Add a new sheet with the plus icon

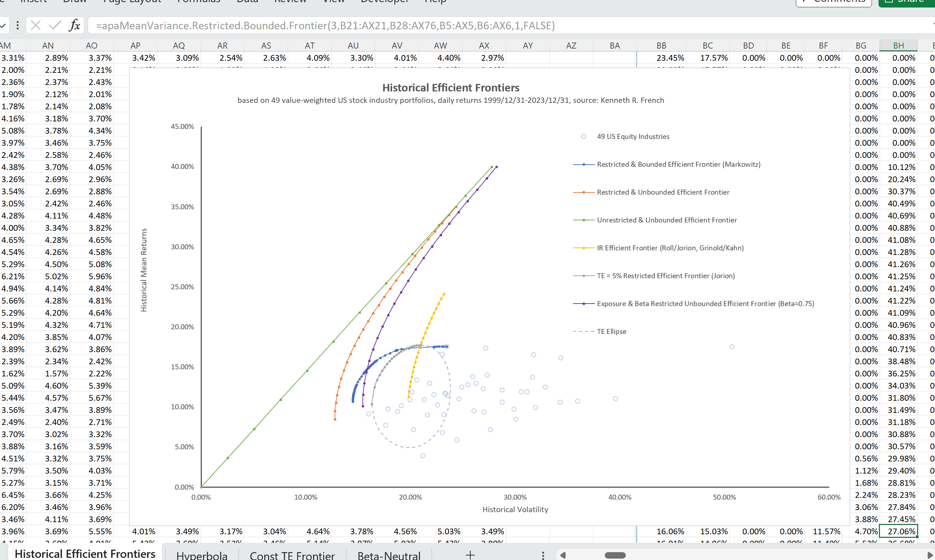[470, 555]
